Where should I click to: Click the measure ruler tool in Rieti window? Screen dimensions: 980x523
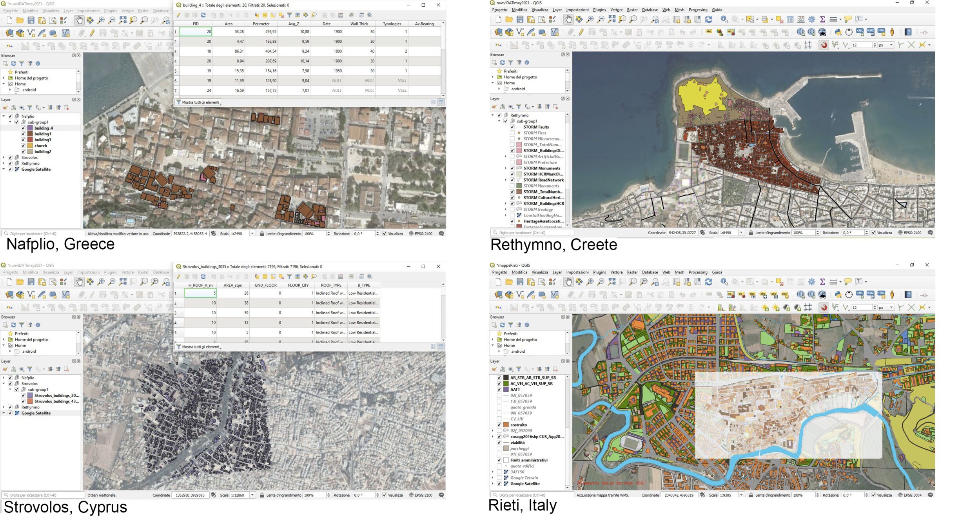(x=833, y=282)
